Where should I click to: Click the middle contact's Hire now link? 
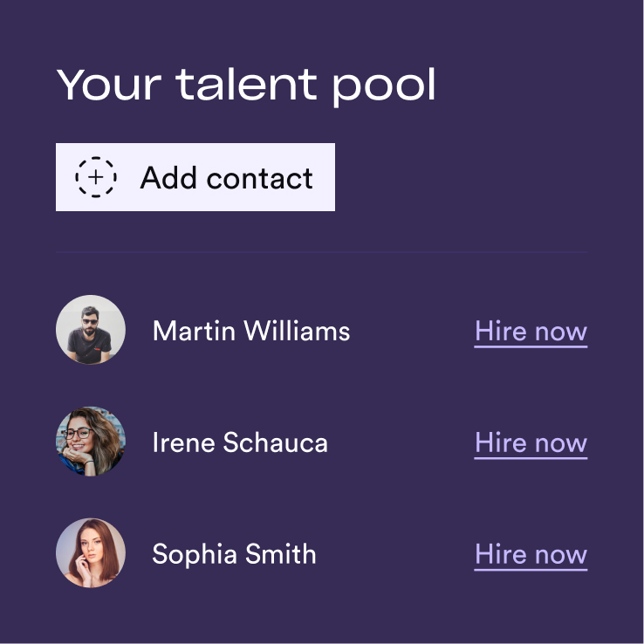[531, 443]
